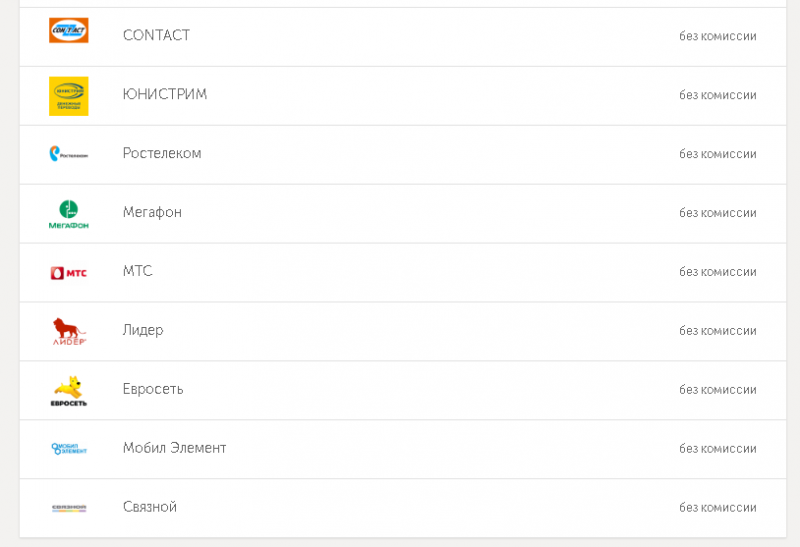This screenshot has width=800, height=547.
Task: Choose the Евросеть text label
Action: coord(153,389)
